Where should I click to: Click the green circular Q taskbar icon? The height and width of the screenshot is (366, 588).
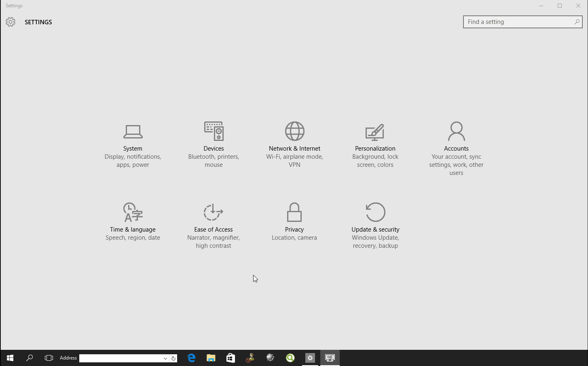(290, 358)
